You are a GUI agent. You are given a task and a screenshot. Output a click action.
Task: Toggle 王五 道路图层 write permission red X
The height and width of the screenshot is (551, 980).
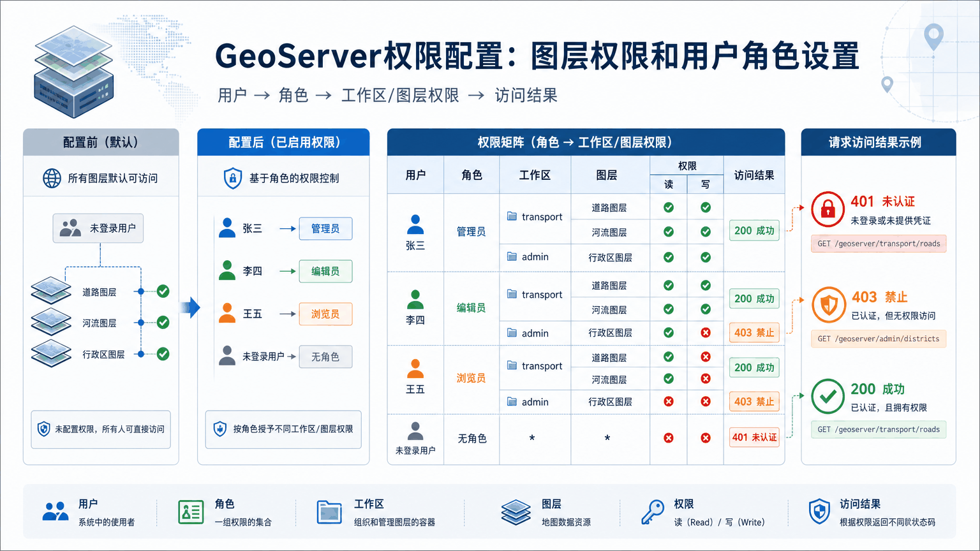706,357
